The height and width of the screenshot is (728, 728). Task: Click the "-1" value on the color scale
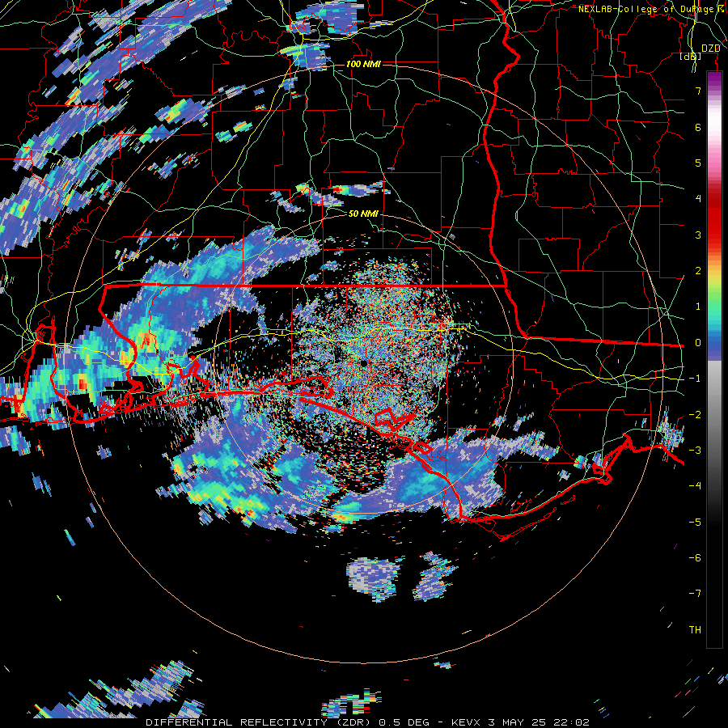[695, 379]
